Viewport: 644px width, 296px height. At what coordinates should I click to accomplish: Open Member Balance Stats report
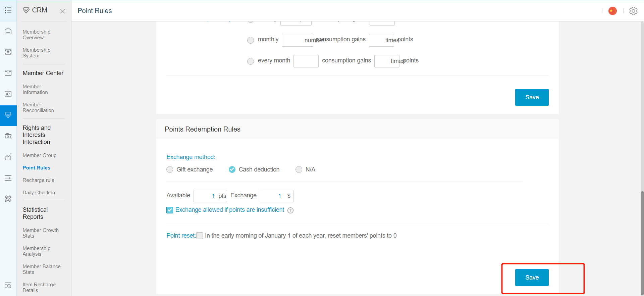point(42,269)
